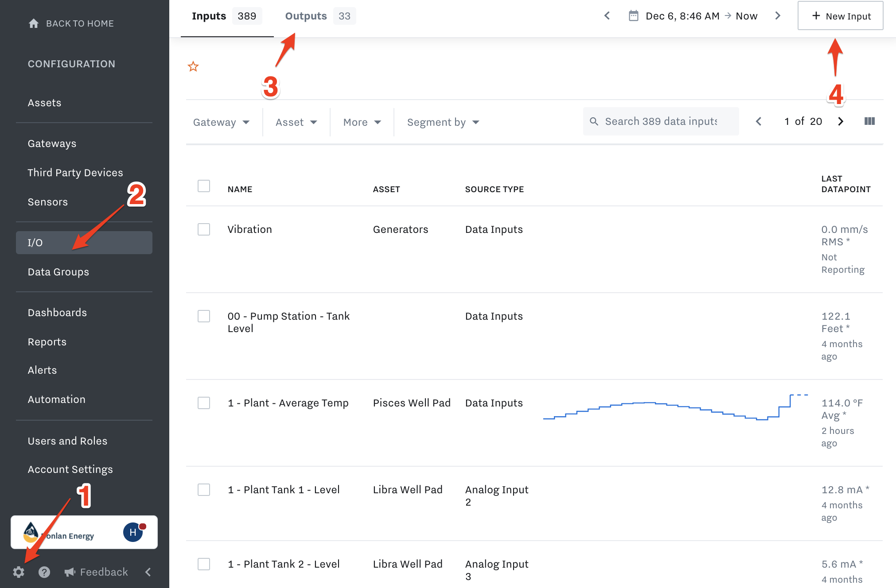Click the Average Temp sparkline chart
Screen dimensions: 896x588
tap(676, 407)
